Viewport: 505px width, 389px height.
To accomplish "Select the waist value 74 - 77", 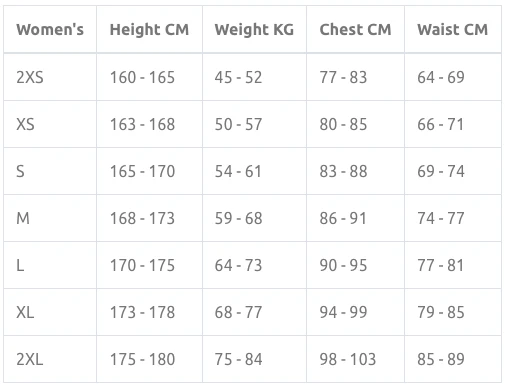I will pyautogui.click(x=441, y=218).
